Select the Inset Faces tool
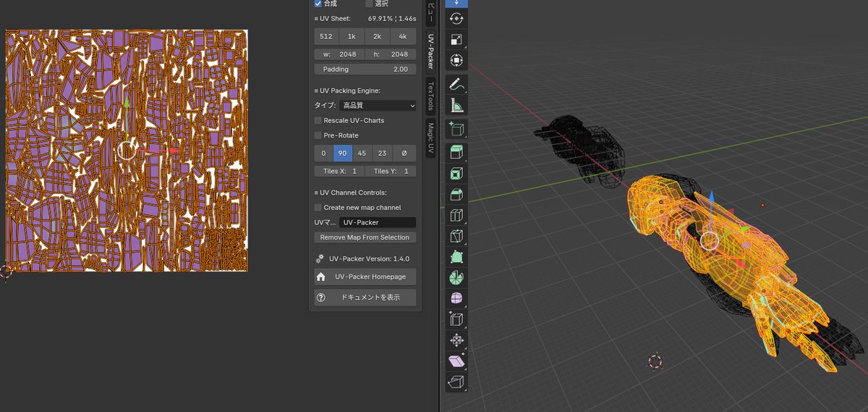Screen dimensions: 868x412 coord(456,174)
